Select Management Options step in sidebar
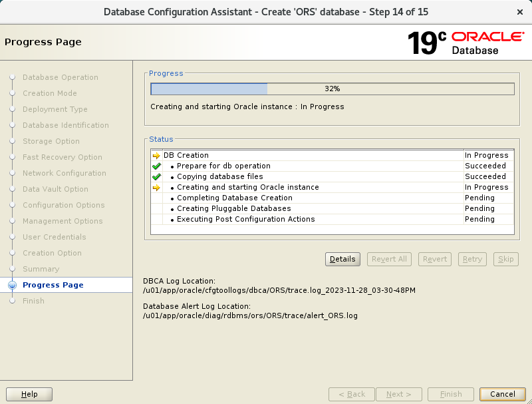The image size is (532, 404). coord(63,221)
